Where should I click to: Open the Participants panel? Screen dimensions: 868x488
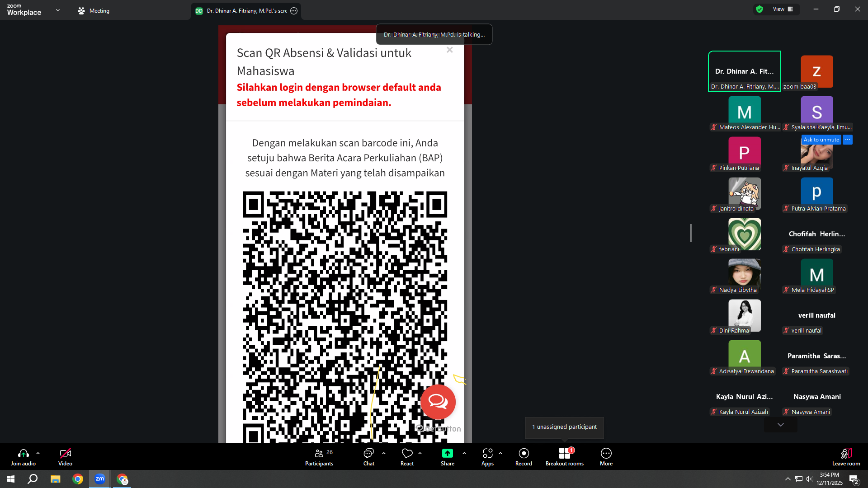coord(319,457)
